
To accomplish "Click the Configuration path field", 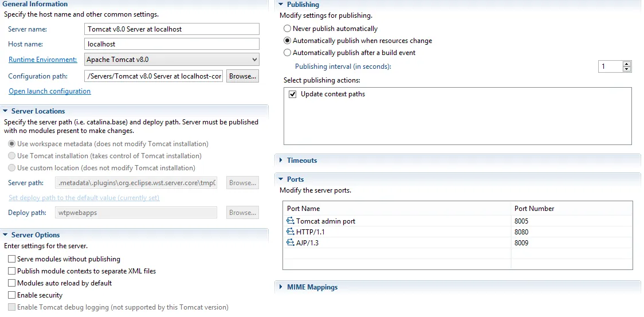I will tap(154, 76).
